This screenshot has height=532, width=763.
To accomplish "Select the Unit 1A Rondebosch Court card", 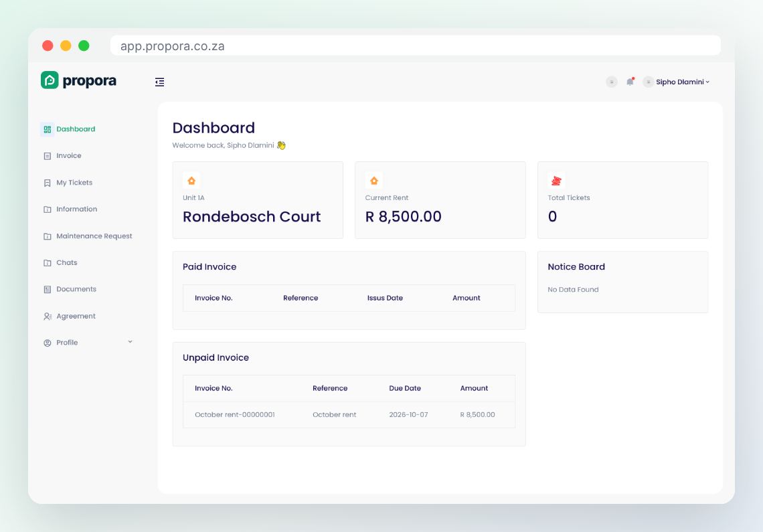I will click(x=258, y=200).
